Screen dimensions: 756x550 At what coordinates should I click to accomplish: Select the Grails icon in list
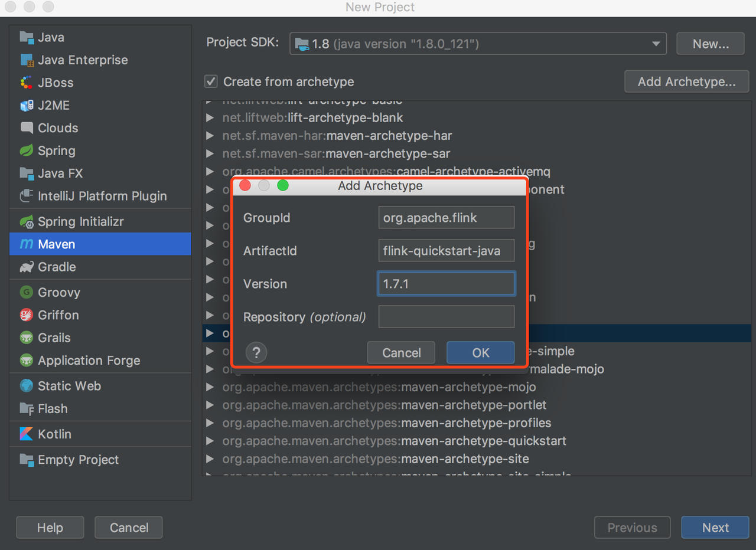pyautogui.click(x=27, y=338)
